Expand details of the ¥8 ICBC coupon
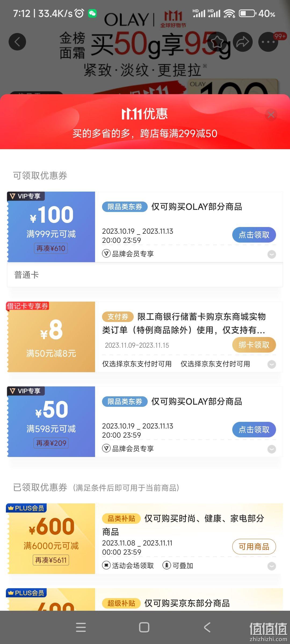This screenshot has width=290, height=644. click(272, 364)
